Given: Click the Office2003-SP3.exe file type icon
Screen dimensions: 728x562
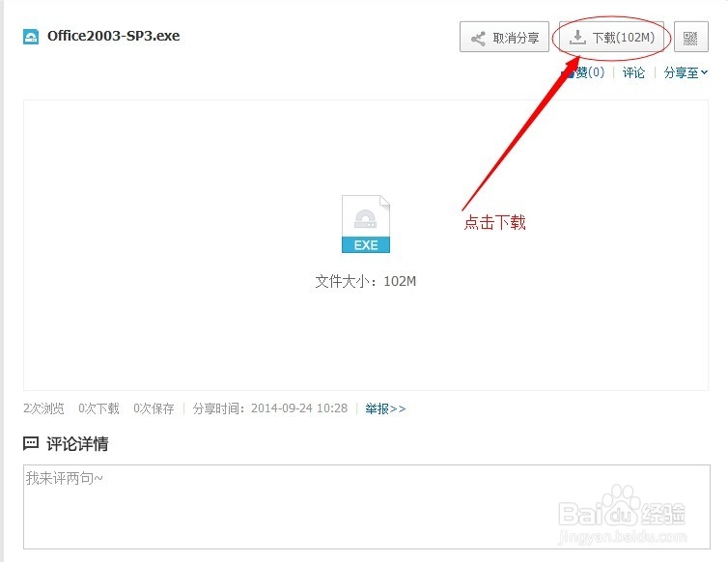Looking at the screenshot, I should coord(31,37).
